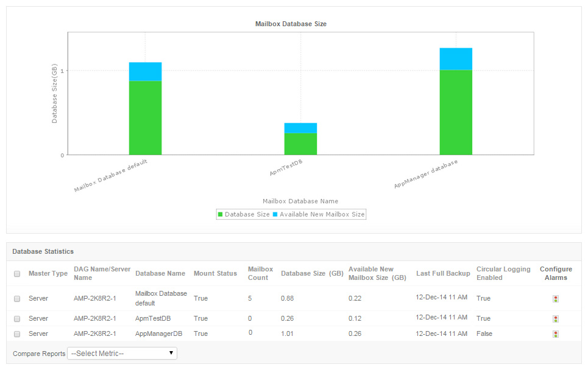The width and height of the screenshot is (588, 370).
Task: Configure alarms for Mailbox Database default row
Action: [555, 298]
